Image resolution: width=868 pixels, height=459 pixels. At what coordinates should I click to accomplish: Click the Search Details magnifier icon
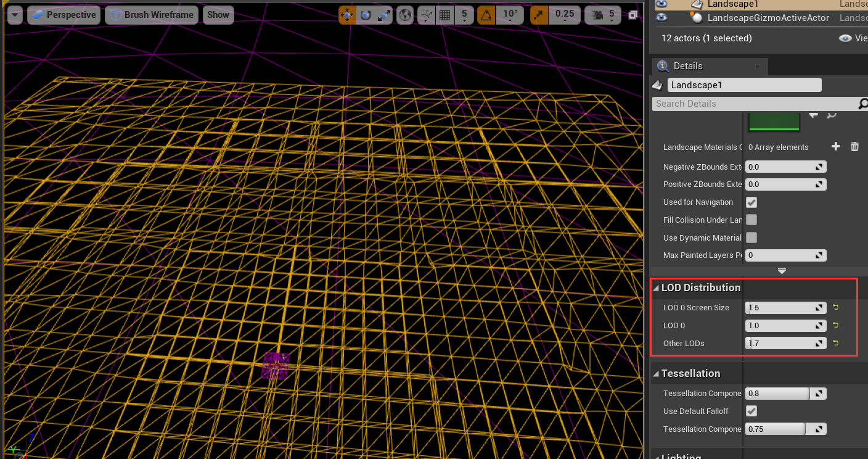click(863, 104)
